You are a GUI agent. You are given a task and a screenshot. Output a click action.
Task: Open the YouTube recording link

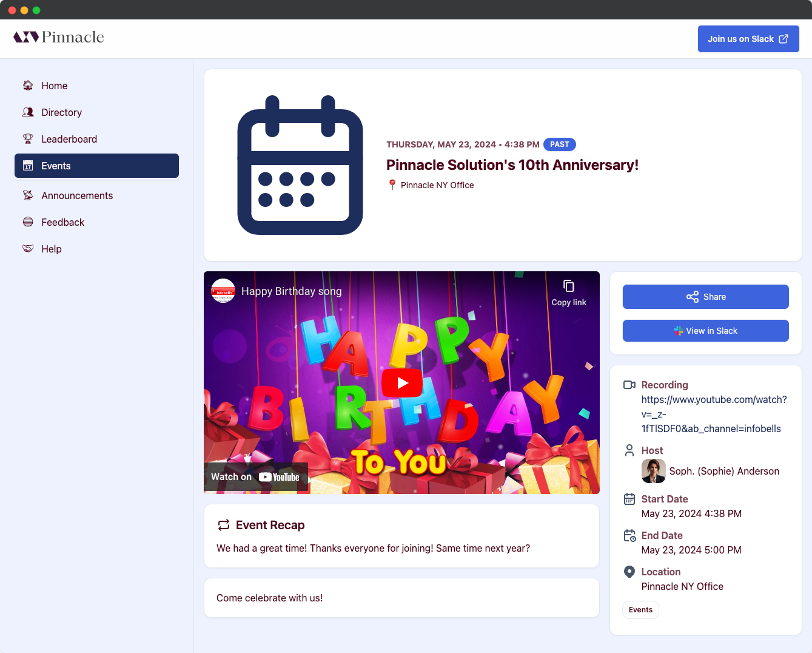pos(714,414)
